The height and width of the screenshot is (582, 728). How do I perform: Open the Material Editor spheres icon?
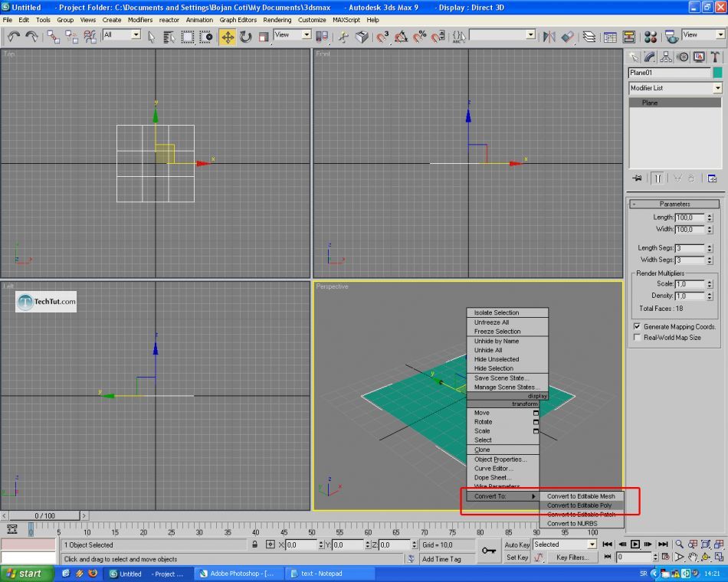point(651,37)
